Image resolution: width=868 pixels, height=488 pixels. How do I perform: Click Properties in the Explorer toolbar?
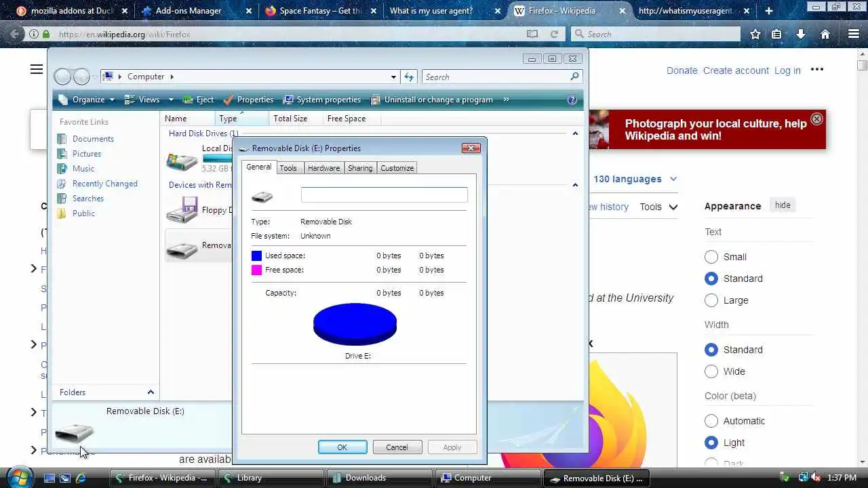coord(248,100)
